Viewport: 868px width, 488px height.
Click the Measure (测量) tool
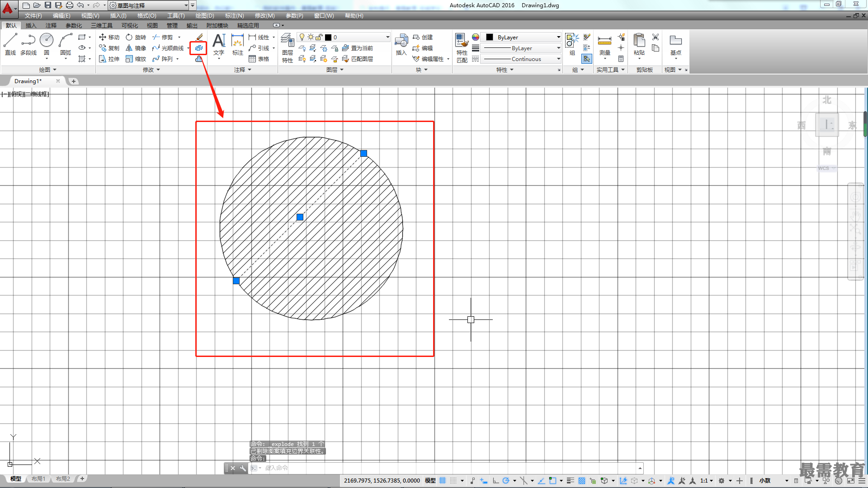click(604, 45)
